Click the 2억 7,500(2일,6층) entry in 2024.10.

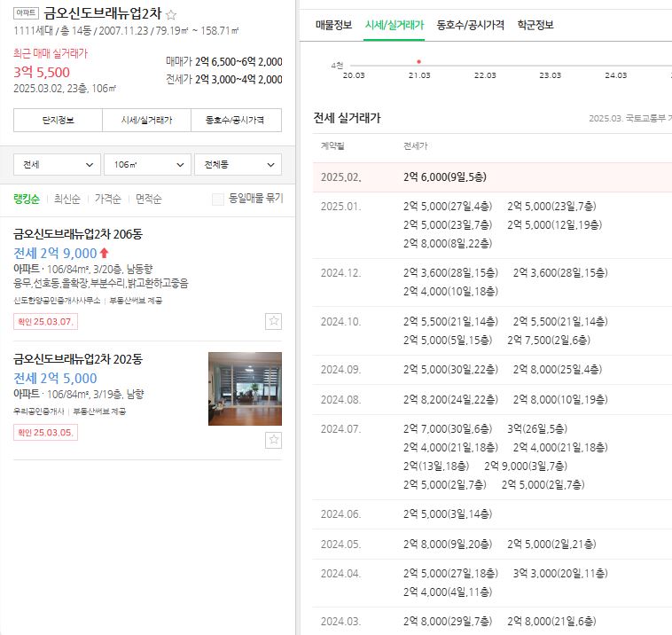pos(549,341)
